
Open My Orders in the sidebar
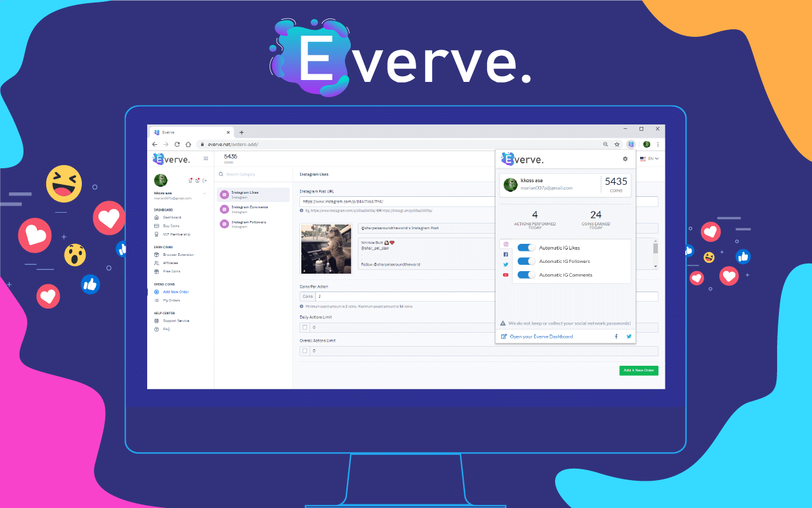171,300
